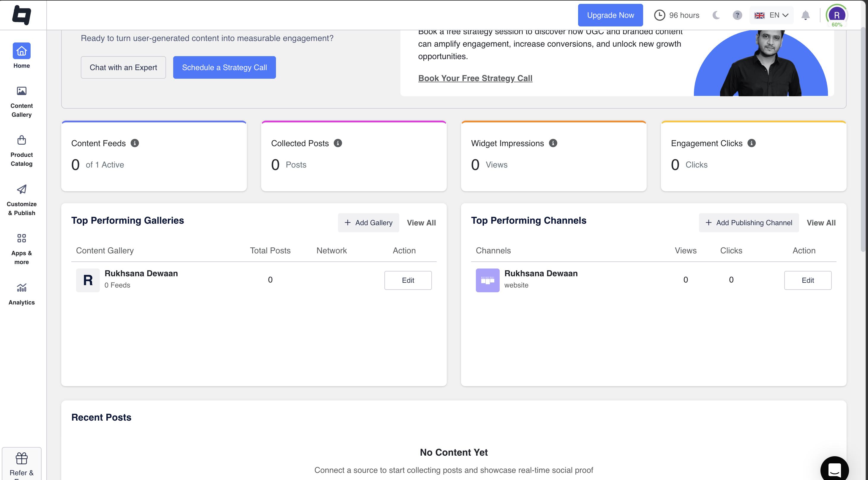Open the chat support bubble

tap(835, 468)
